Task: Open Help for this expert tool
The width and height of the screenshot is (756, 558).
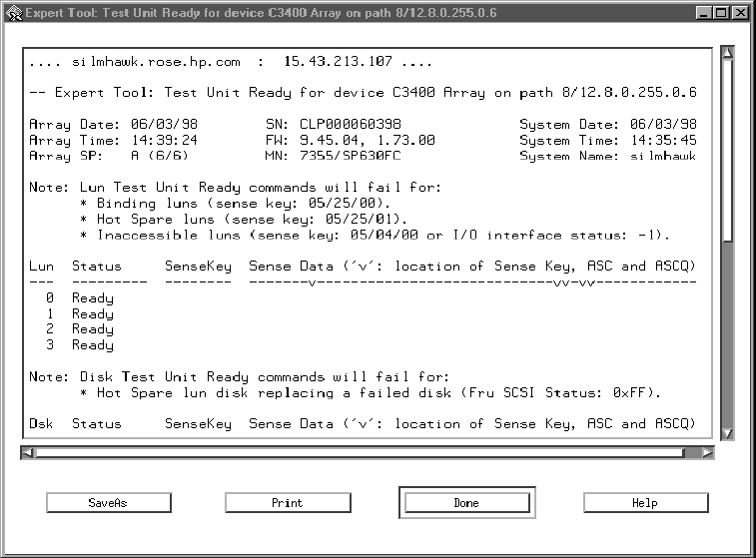Action: (x=645, y=503)
